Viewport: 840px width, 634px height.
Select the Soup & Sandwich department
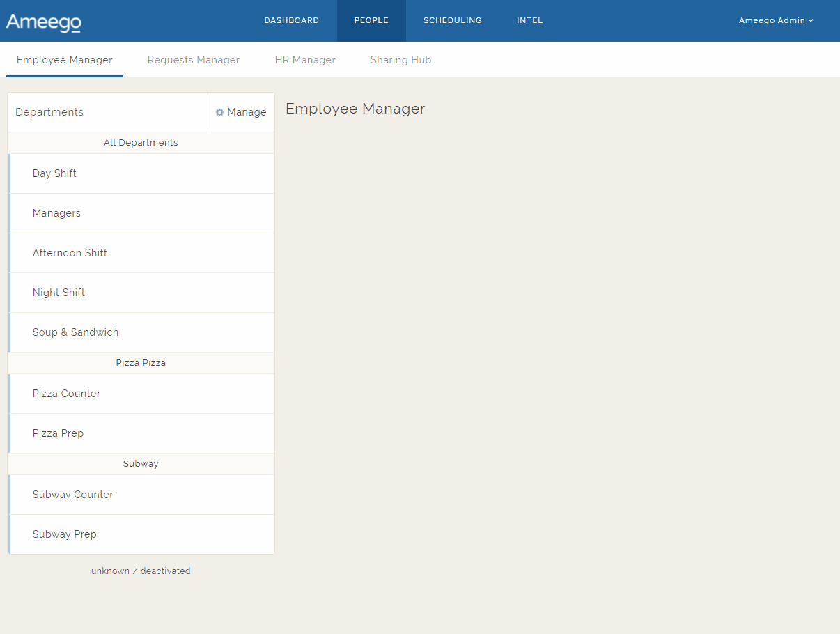click(x=75, y=332)
